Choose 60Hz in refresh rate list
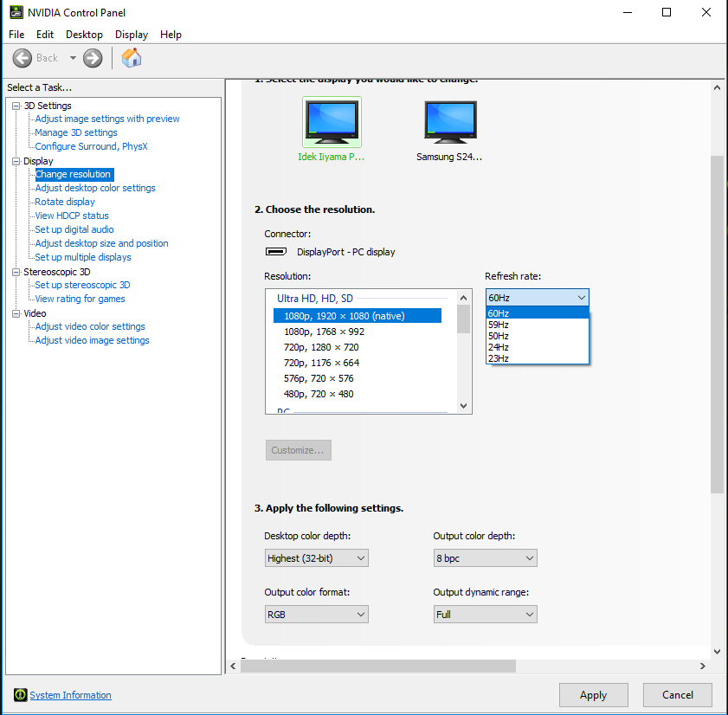This screenshot has height=715, width=728. tap(538, 313)
